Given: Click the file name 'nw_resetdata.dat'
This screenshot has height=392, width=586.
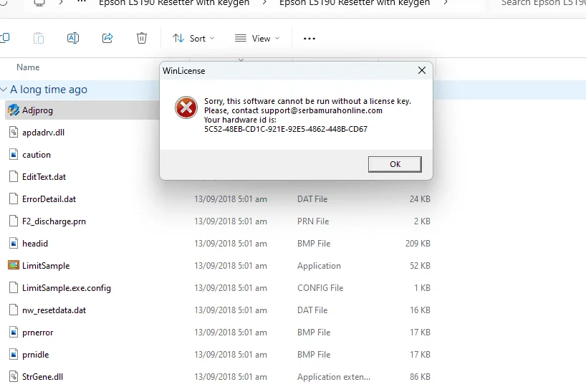Looking at the screenshot, I should tap(54, 310).
